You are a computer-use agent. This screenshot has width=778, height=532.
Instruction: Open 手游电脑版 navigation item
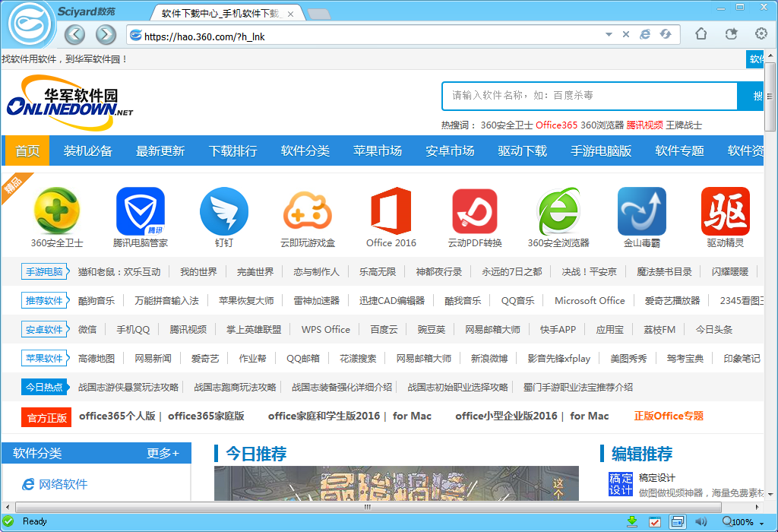click(x=601, y=151)
